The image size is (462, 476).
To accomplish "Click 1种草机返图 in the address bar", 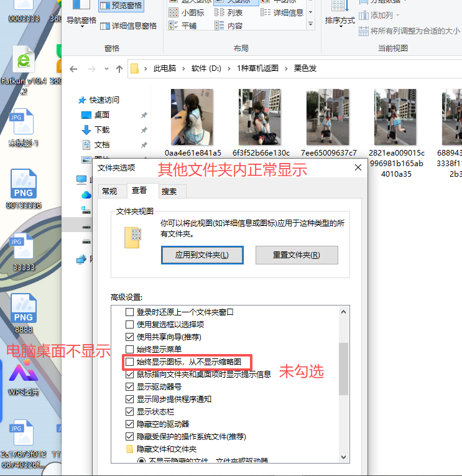I will [x=257, y=68].
